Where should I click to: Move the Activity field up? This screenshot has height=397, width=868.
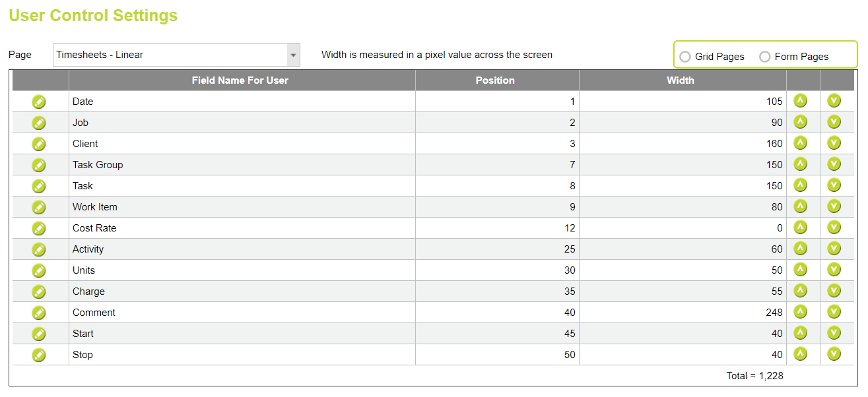click(801, 249)
